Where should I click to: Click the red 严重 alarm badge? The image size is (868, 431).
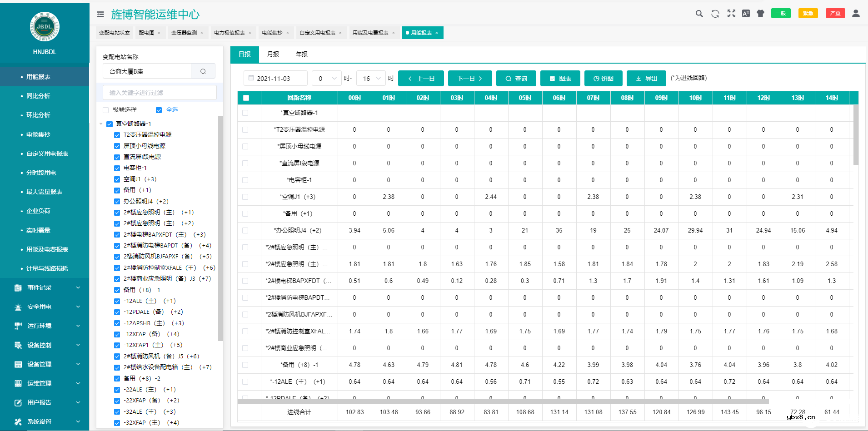pos(835,13)
